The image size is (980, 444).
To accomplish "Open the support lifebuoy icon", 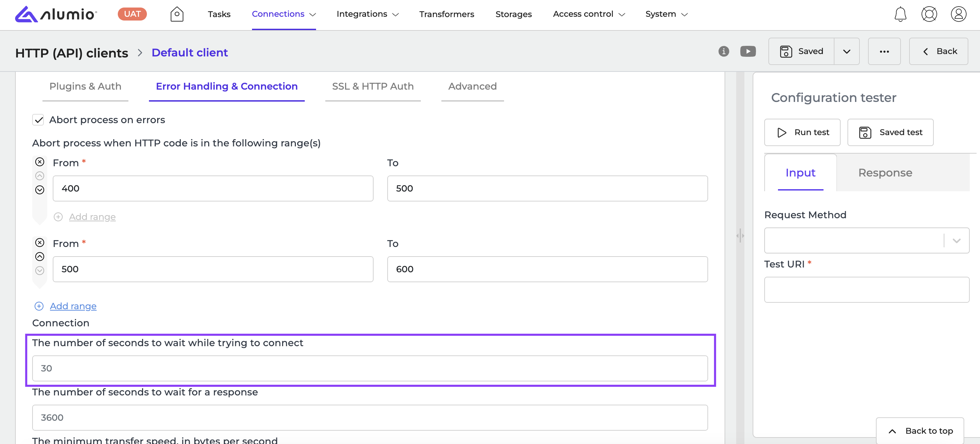I will (x=929, y=14).
